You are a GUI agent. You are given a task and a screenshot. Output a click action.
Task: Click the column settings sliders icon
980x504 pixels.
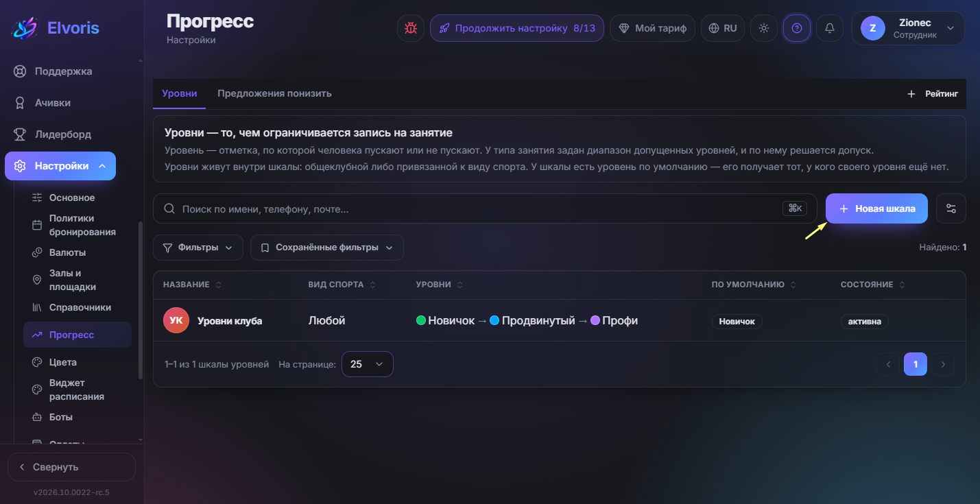click(951, 208)
